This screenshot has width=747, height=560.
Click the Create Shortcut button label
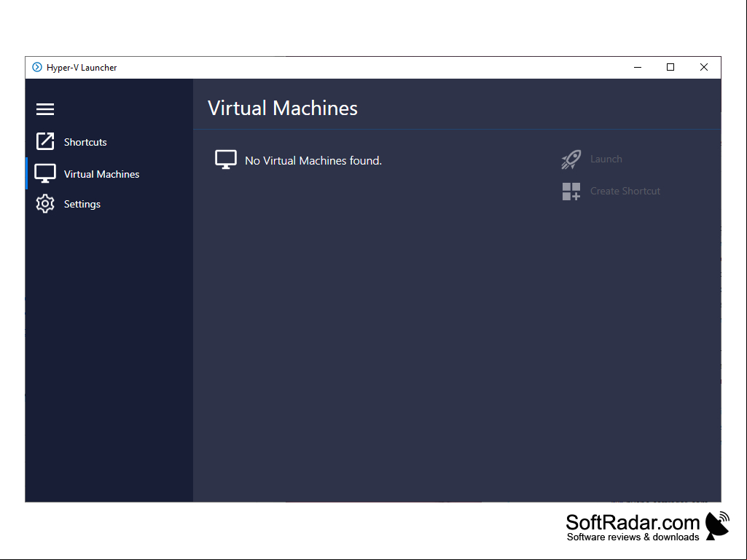pos(625,191)
